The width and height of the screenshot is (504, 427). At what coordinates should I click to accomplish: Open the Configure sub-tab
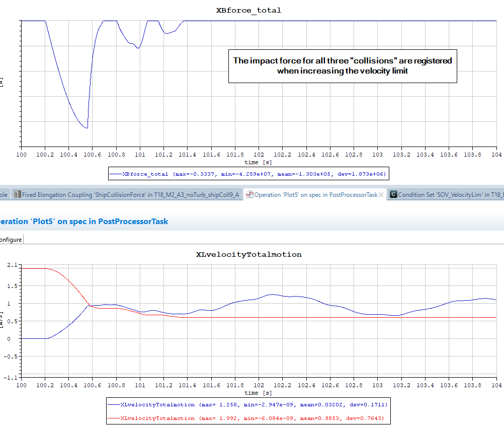pos(11,239)
